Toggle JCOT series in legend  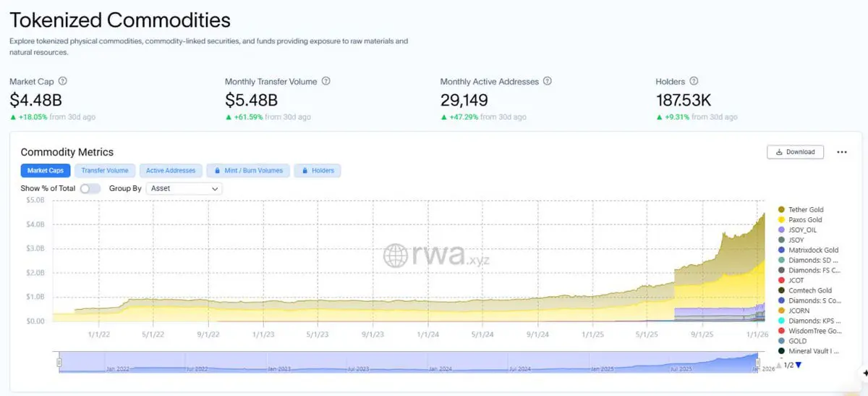(x=791, y=281)
